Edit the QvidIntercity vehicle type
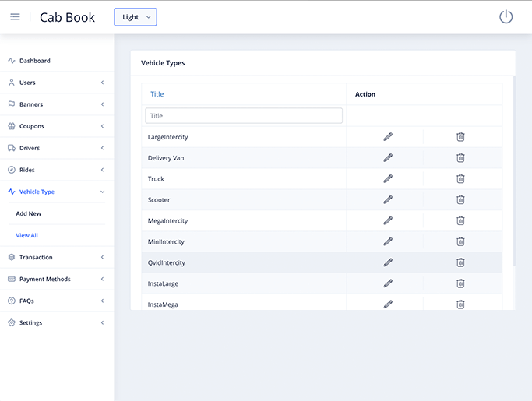 tap(388, 263)
